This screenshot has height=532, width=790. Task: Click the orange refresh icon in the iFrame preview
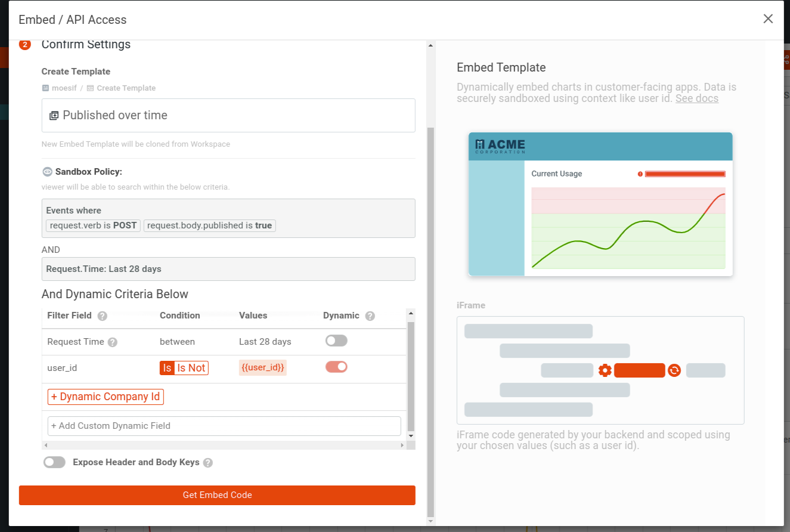click(x=675, y=370)
